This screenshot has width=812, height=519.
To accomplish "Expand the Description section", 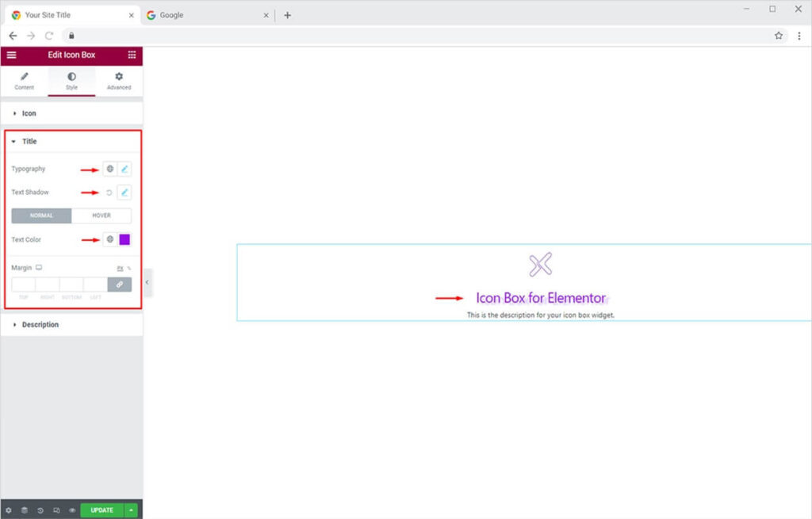I will (40, 325).
